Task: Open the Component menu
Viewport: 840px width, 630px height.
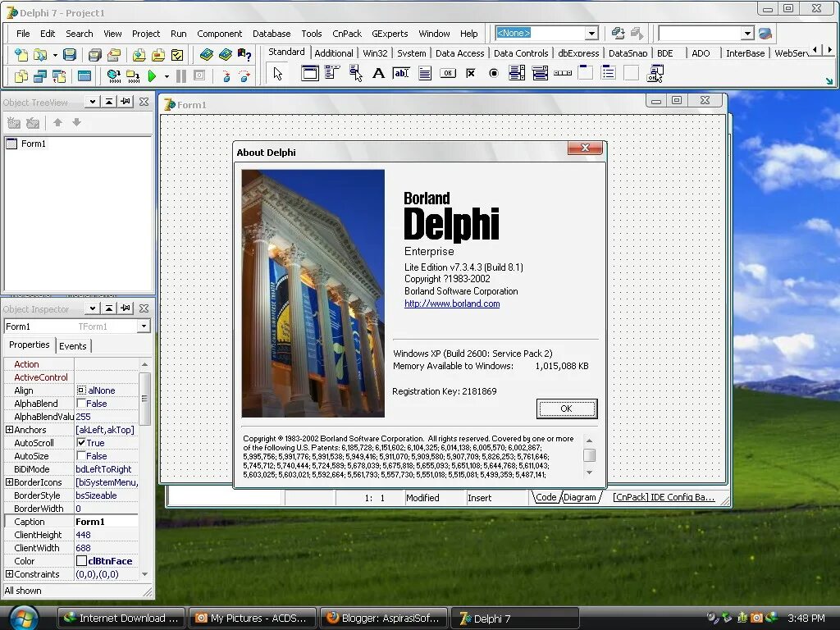Action: 219,33
